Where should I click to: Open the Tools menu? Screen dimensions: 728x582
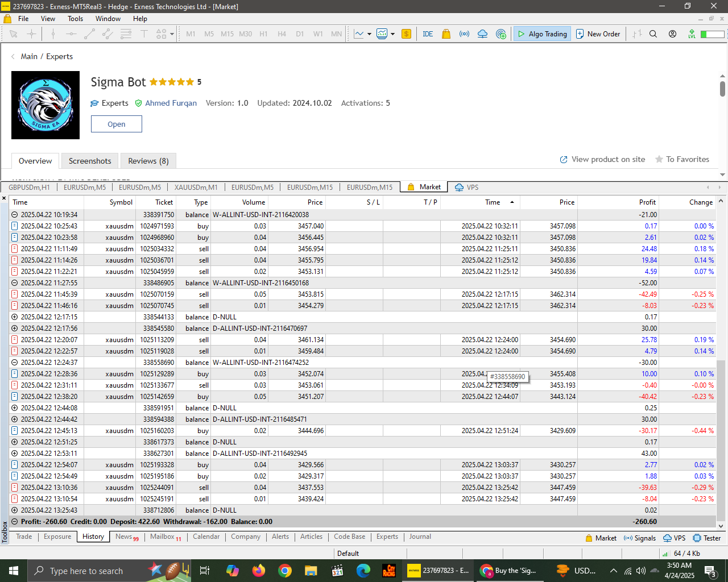76,19
